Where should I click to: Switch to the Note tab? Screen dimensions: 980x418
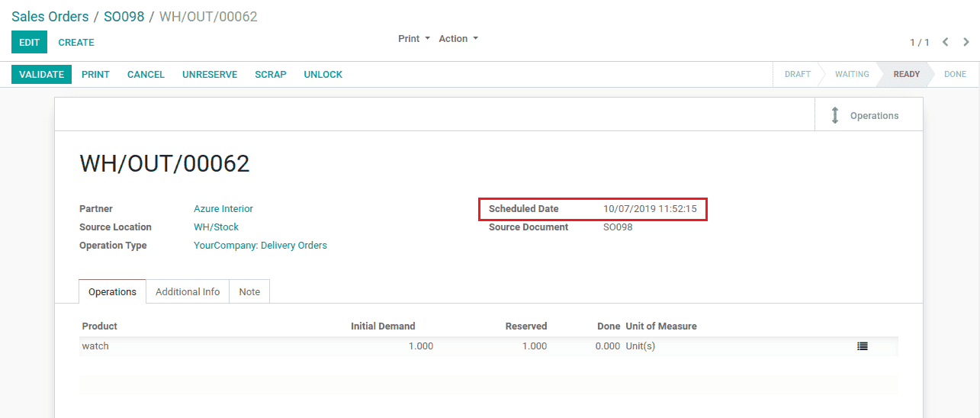[x=249, y=292]
